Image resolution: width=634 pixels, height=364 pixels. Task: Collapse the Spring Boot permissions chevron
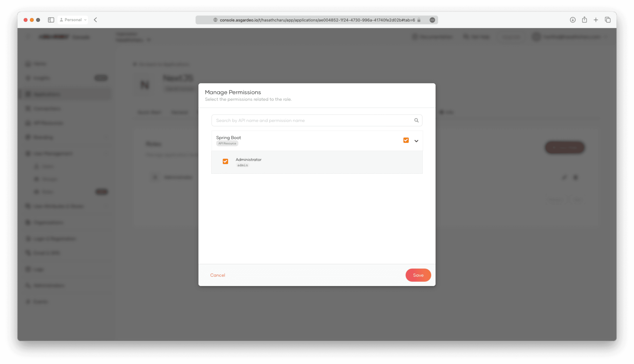(416, 141)
